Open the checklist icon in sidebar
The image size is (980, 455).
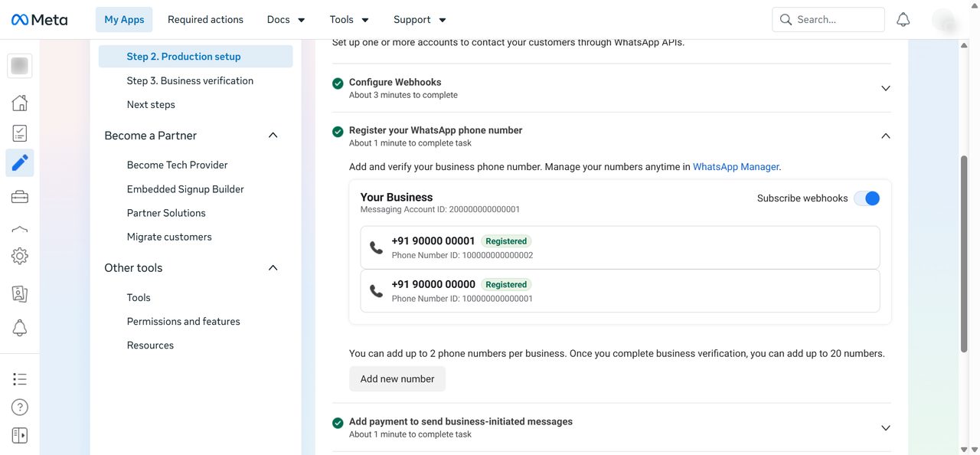pos(20,133)
